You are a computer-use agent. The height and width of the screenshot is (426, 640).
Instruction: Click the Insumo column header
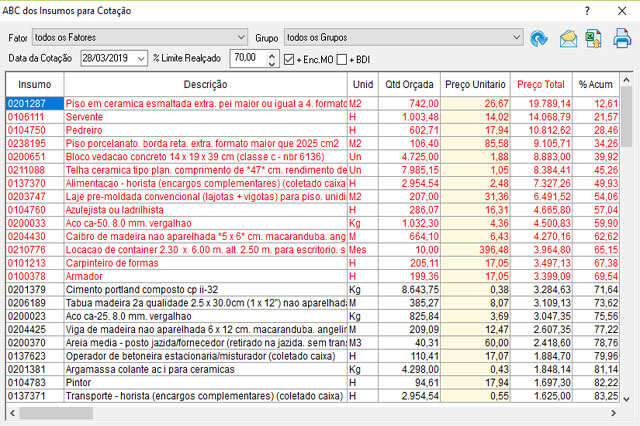(34, 84)
